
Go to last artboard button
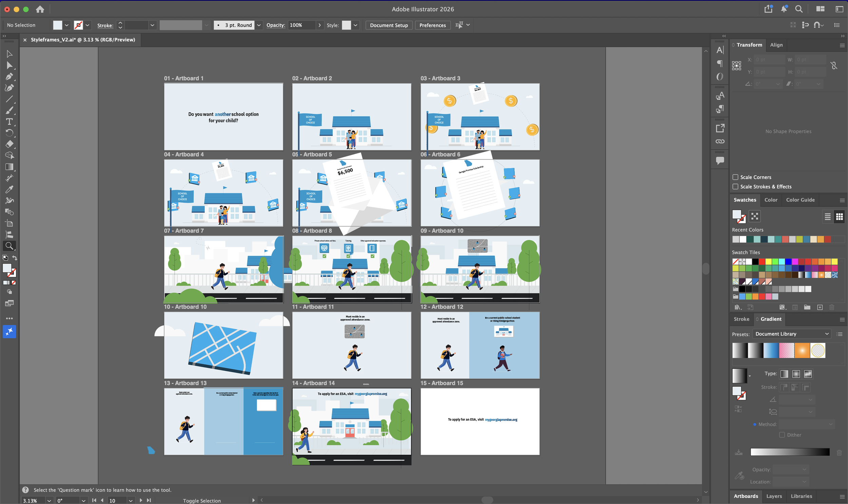pos(149,500)
